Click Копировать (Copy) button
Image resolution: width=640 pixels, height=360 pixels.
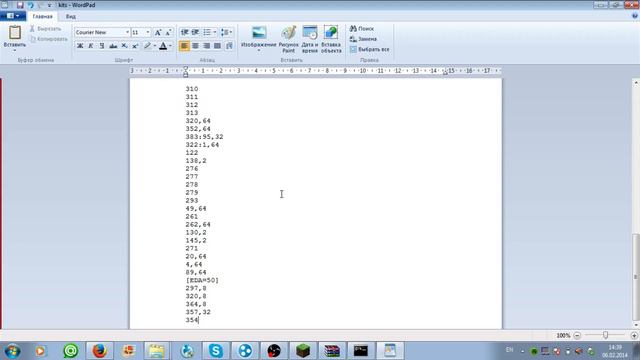click(49, 39)
